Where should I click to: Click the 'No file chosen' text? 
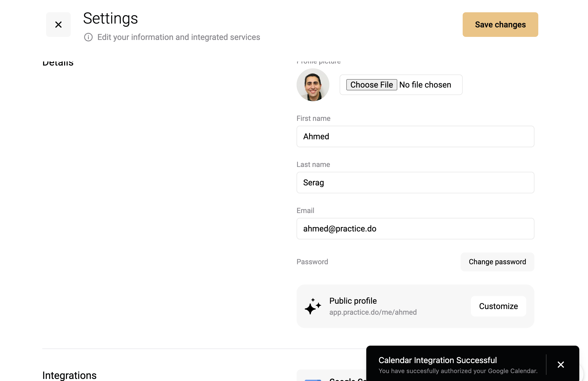tap(425, 85)
